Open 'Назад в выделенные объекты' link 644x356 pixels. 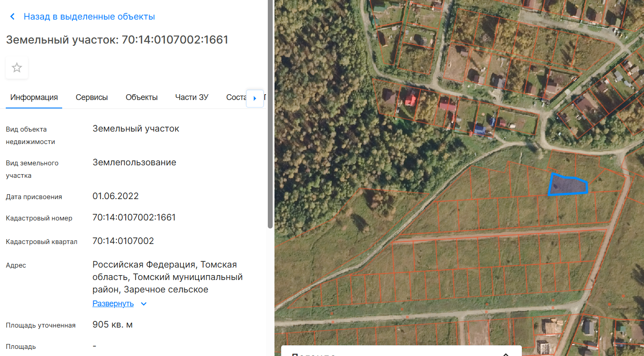coord(89,17)
